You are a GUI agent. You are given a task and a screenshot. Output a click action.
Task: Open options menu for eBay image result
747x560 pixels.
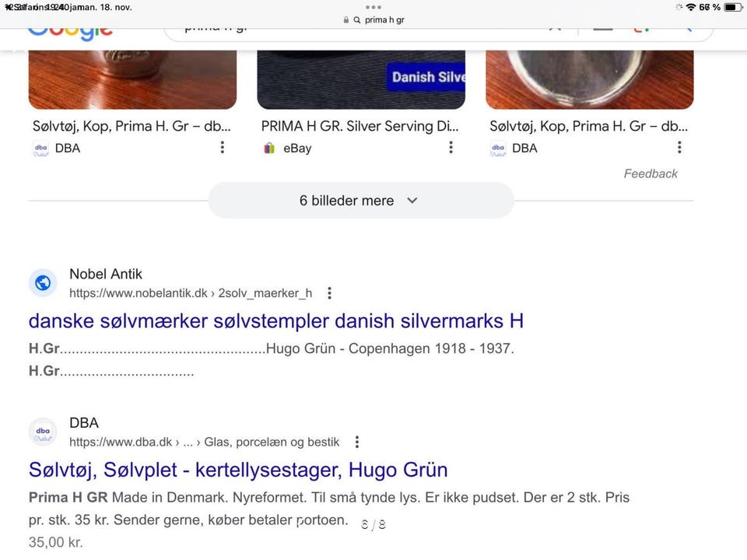(x=451, y=148)
